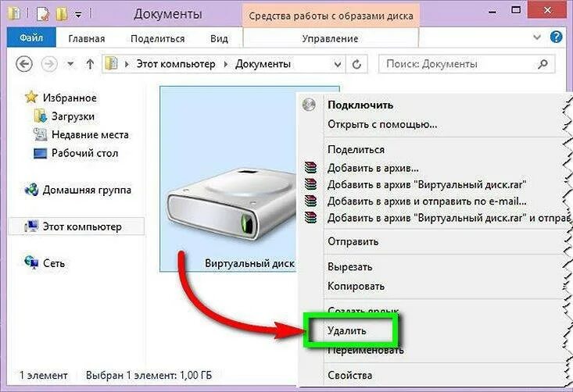
Task: Open the Управление ribbon tab
Action: tap(330, 39)
